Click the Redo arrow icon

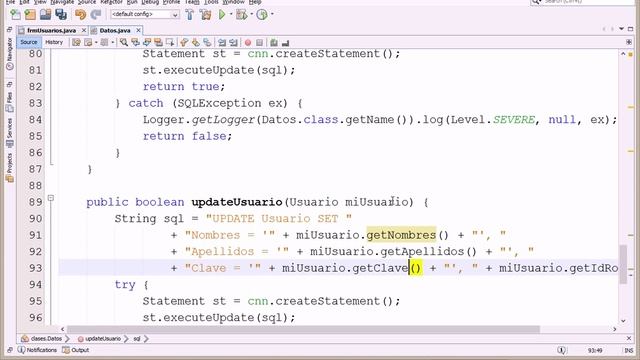[96, 15]
